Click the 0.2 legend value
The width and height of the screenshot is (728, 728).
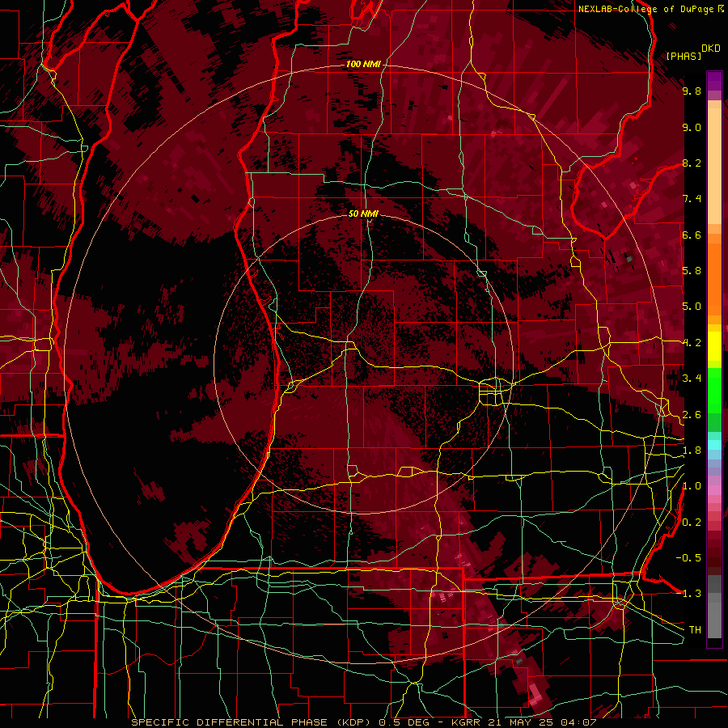692,523
